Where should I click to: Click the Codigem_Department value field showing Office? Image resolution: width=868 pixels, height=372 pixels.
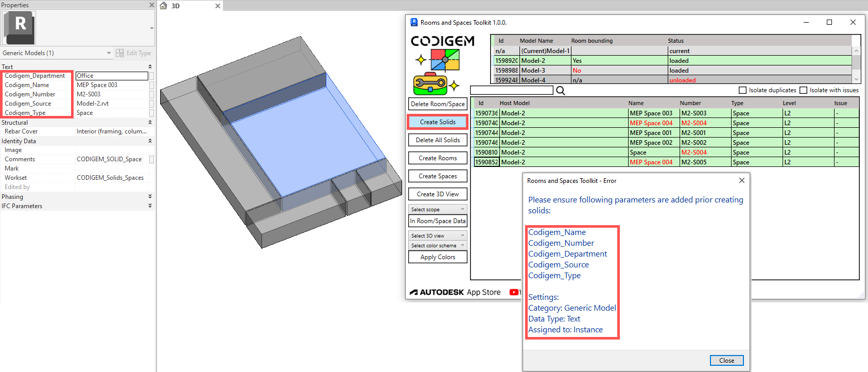click(x=112, y=76)
